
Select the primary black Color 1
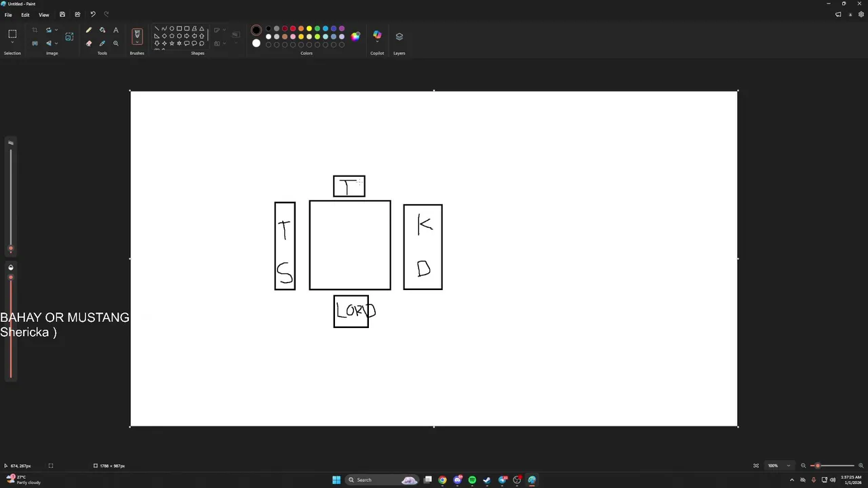(256, 30)
